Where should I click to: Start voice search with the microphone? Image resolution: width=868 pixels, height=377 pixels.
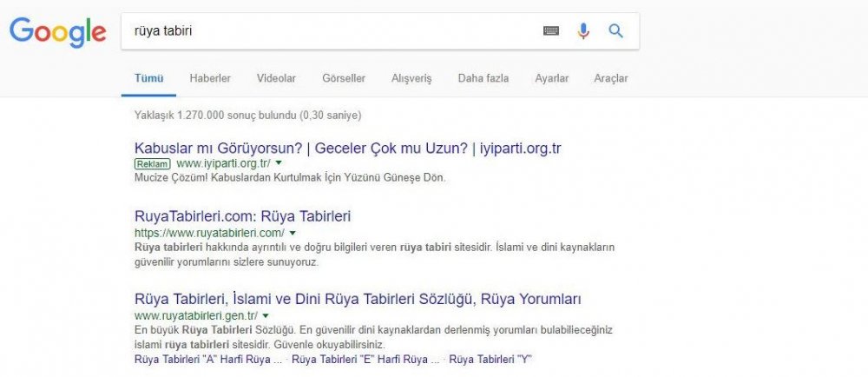pyautogui.click(x=583, y=31)
